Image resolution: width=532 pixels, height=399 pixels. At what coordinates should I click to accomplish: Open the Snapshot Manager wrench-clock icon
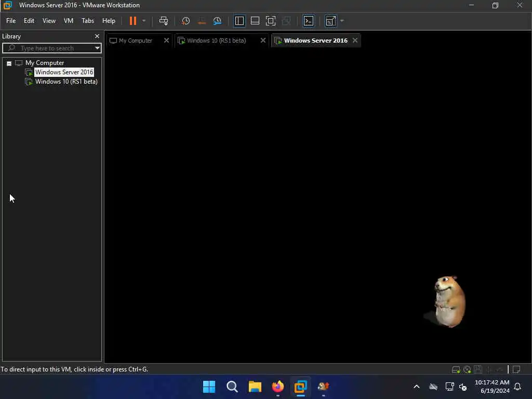[217, 21]
